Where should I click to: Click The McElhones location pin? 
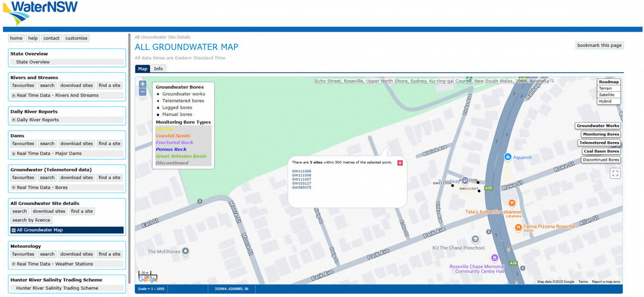(x=185, y=251)
